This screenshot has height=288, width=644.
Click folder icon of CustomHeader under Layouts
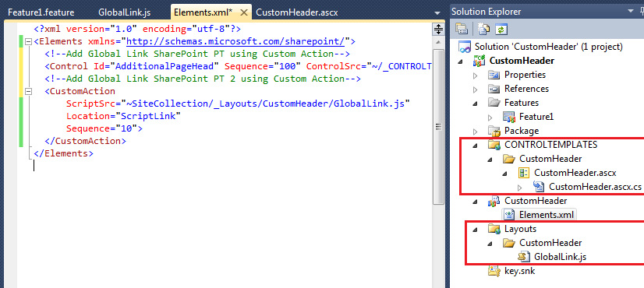tap(509, 243)
